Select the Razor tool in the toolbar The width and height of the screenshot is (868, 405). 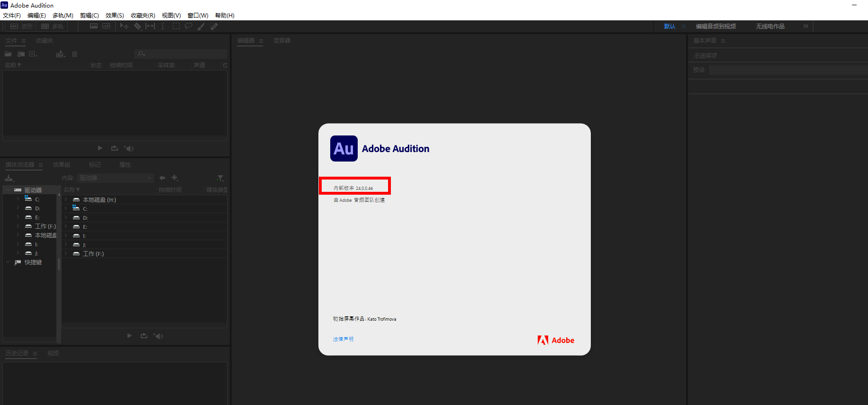pyautogui.click(x=137, y=26)
